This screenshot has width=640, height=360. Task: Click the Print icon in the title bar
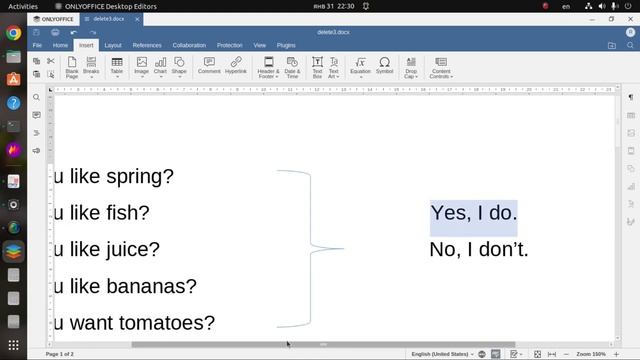click(x=55, y=32)
